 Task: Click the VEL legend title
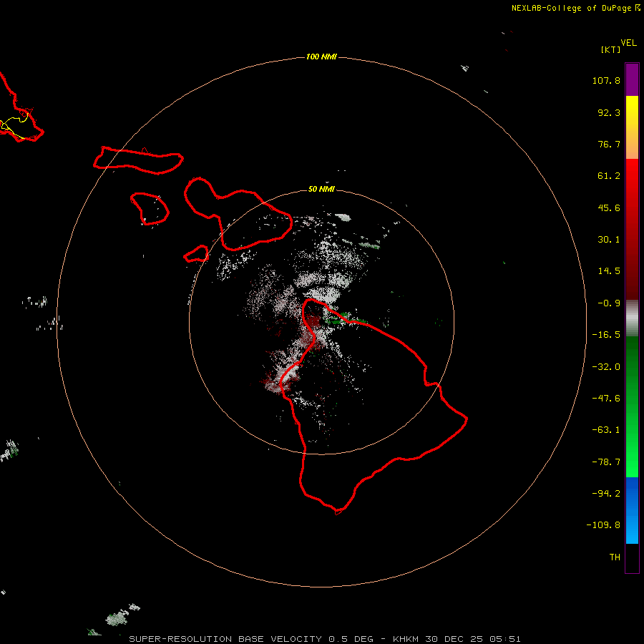pos(628,43)
